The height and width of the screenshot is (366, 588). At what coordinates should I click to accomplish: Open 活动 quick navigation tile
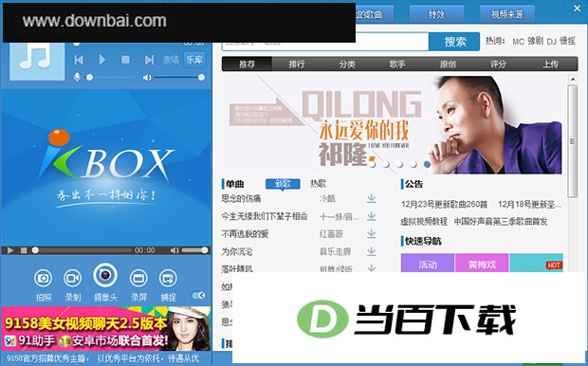click(428, 264)
